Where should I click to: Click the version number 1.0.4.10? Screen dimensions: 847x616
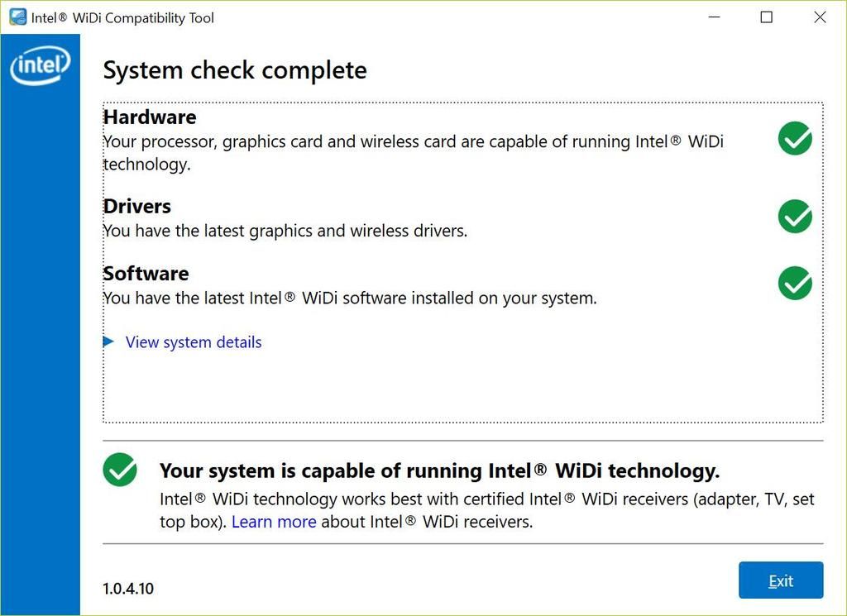click(x=128, y=589)
